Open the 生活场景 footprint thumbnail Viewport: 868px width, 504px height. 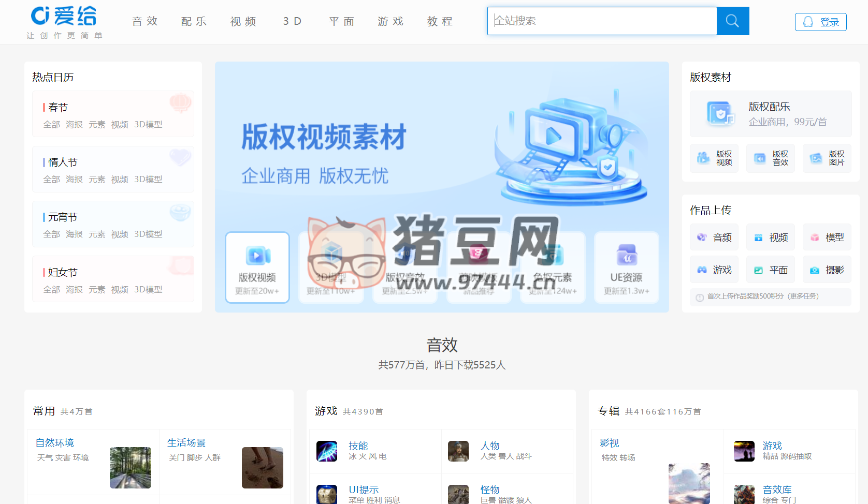tap(263, 467)
